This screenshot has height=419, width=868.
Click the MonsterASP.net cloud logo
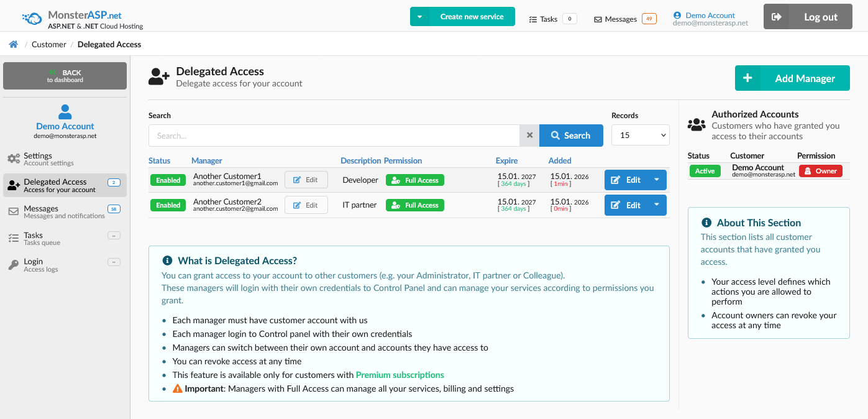coord(32,17)
